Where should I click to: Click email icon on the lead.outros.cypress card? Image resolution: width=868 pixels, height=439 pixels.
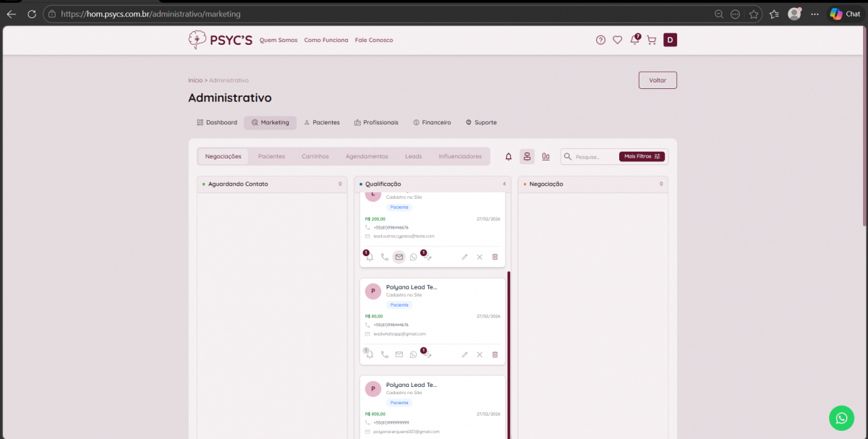pyautogui.click(x=399, y=257)
